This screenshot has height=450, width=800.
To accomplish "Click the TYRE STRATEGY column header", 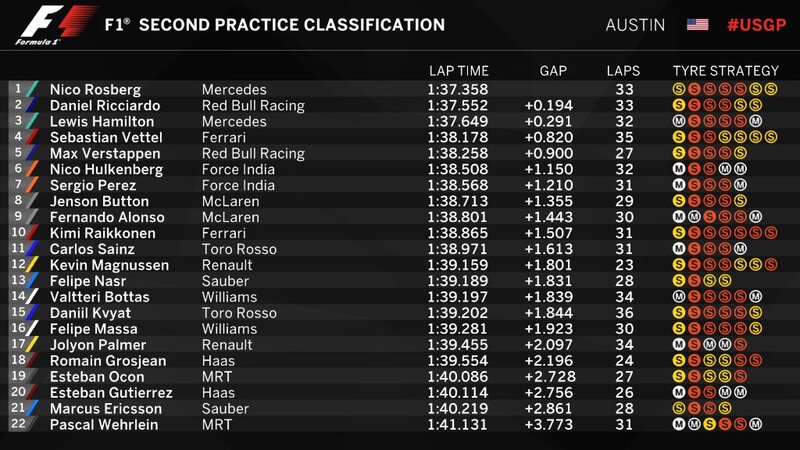I will [726, 71].
